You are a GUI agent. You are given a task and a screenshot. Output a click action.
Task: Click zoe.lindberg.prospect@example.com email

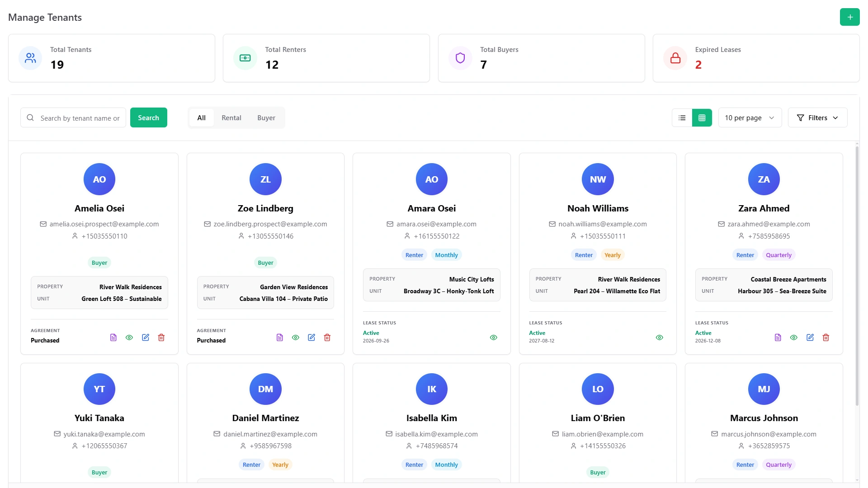click(270, 224)
